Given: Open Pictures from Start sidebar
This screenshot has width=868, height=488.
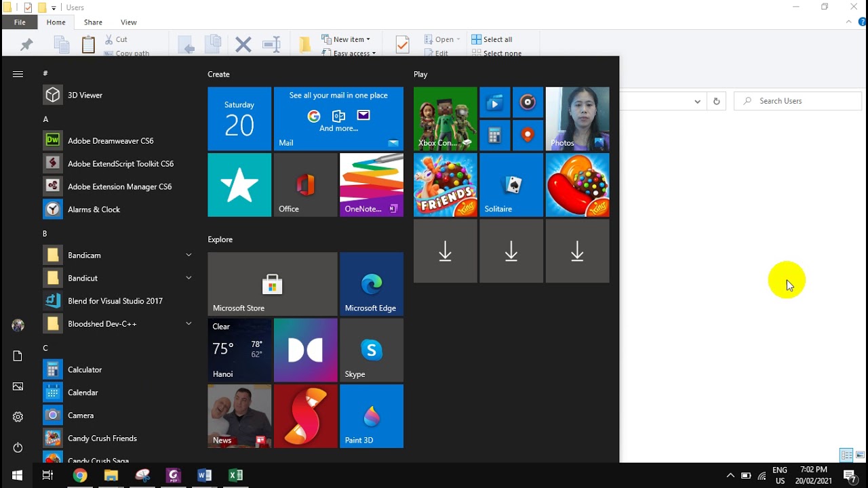Looking at the screenshot, I should click(18, 386).
